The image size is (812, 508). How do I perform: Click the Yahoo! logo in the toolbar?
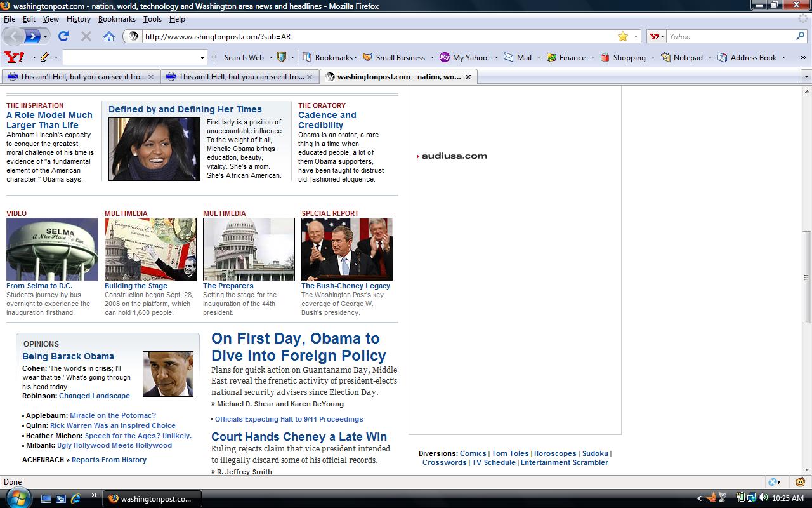[x=14, y=57]
